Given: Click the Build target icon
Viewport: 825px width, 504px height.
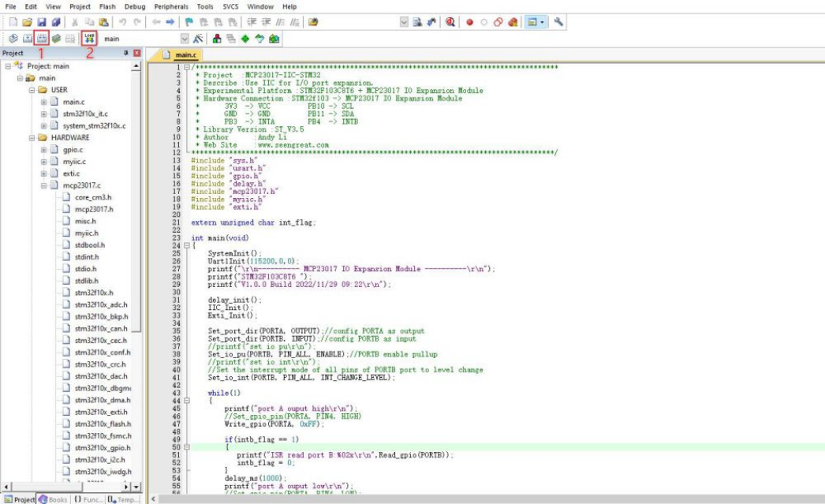Looking at the screenshot, I should click(27, 38).
